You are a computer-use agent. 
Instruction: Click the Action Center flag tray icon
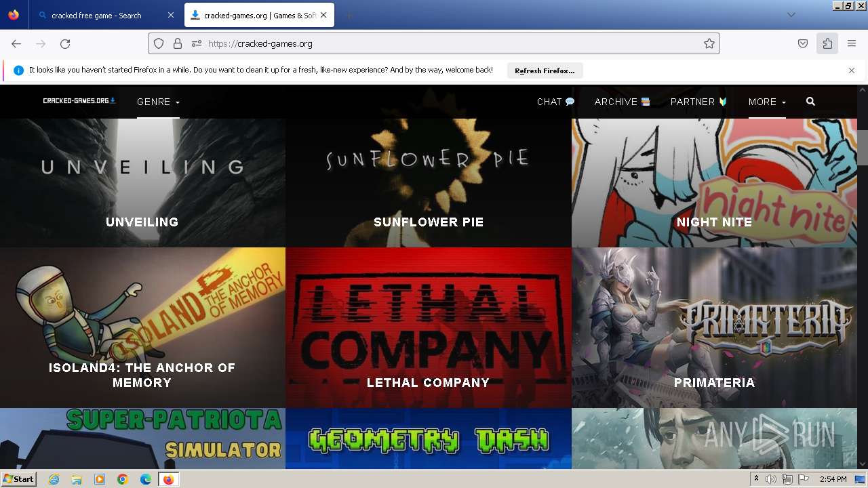[804, 479]
